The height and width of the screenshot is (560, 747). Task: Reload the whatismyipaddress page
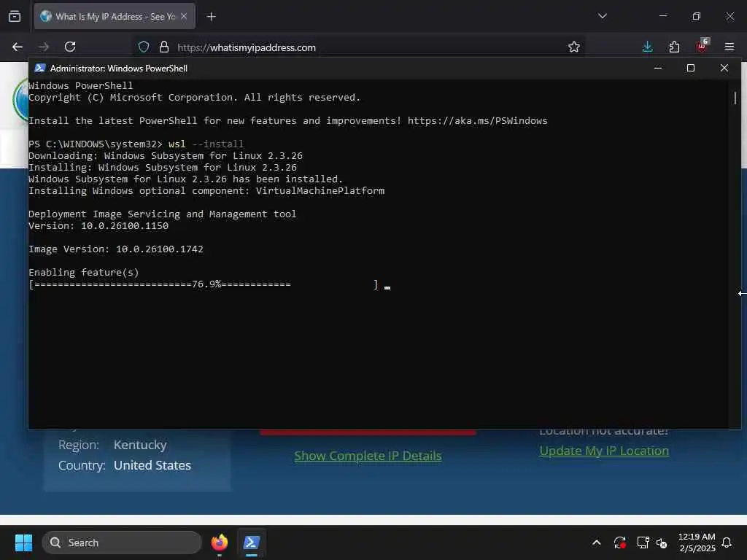pyautogui.click(x=70, y=47)
